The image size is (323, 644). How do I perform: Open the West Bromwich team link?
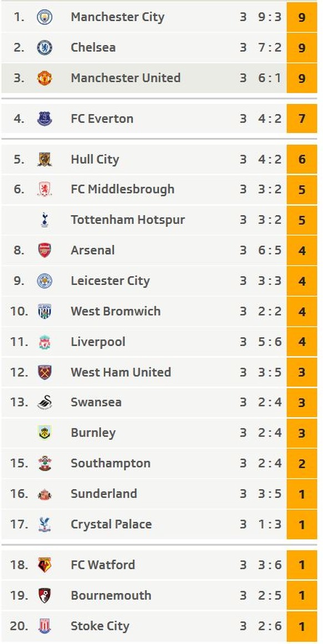(115, 311)
